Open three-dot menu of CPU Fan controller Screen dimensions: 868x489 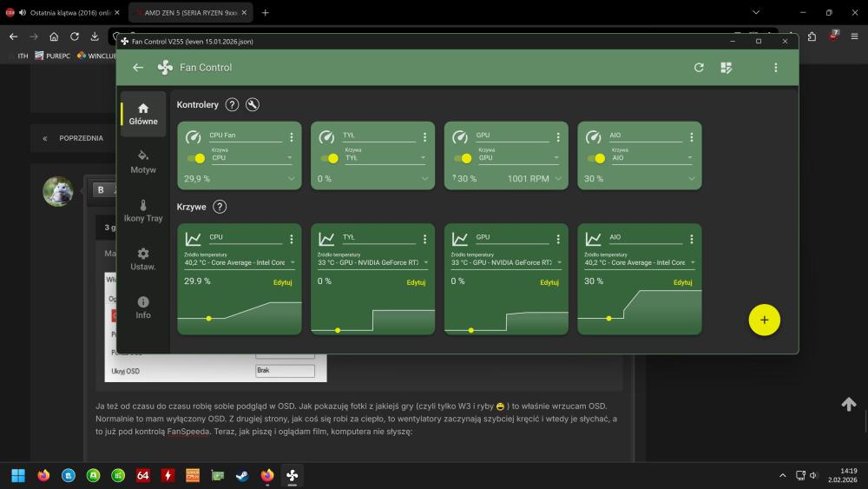[291, 136]
